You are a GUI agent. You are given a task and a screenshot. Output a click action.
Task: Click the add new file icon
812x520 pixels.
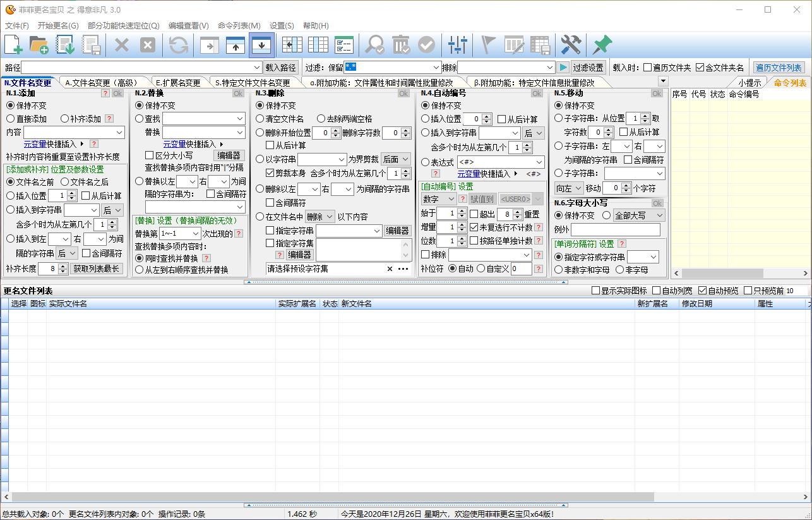(x=14, y=45)
